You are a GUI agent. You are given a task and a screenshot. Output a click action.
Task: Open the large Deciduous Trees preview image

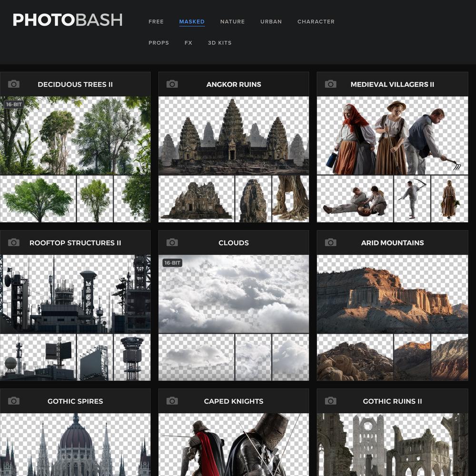75,135
